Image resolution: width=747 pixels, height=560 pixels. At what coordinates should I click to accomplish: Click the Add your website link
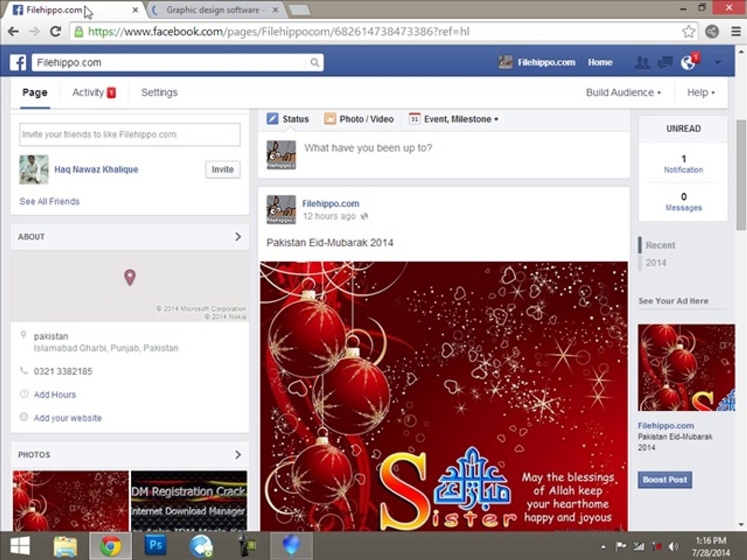point(68,418)
